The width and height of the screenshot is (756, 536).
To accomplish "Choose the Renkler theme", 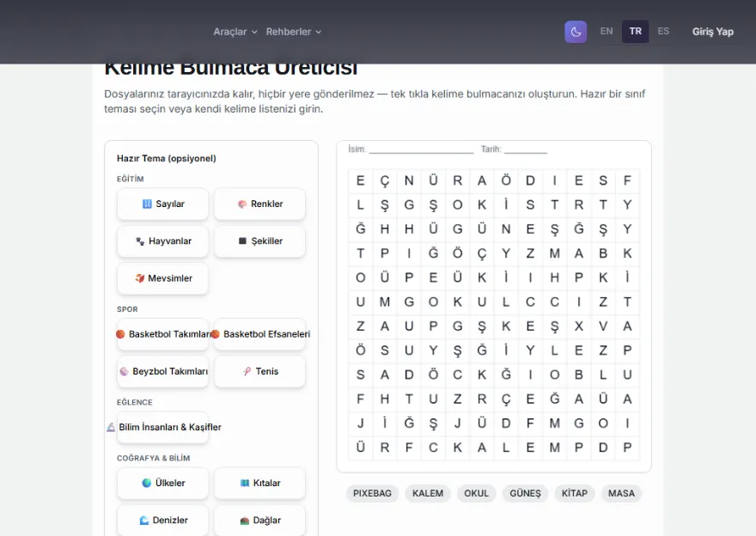I will coord(259,204).
